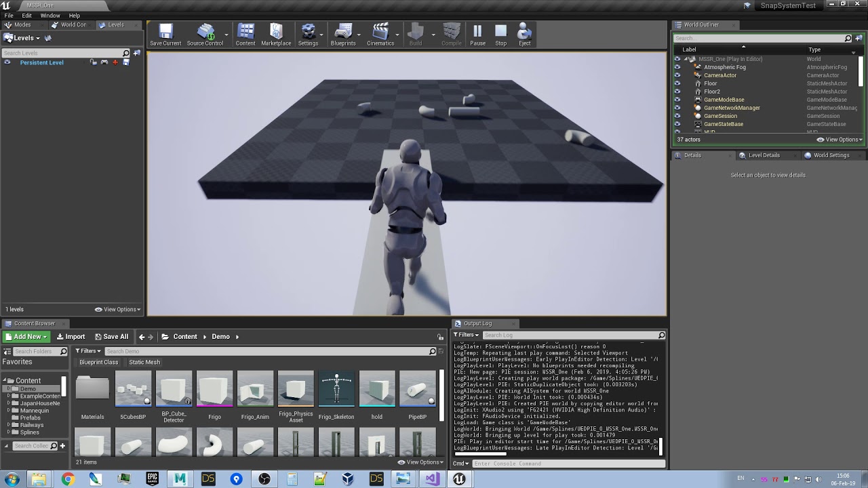Viewport: 868px width, 488px height.
Task: Click the Compile toolbar icon
Action: point(451,32)
